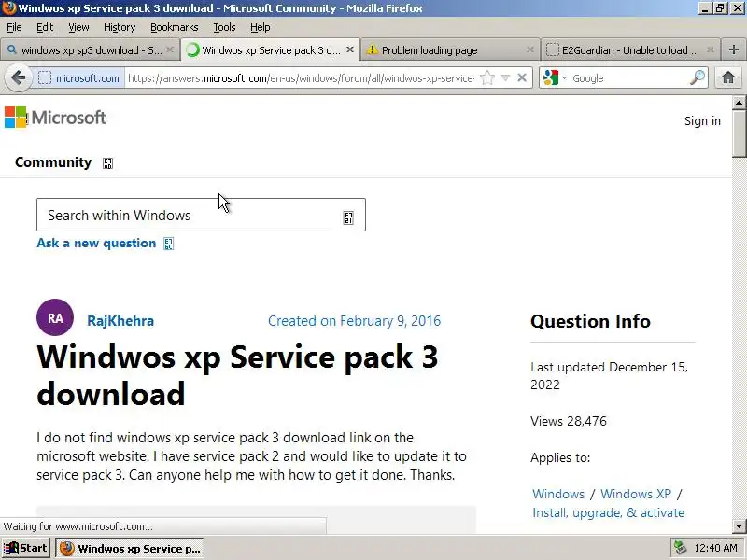
Task: Click the Firefox taskbar button
Action: coord(130,549)
